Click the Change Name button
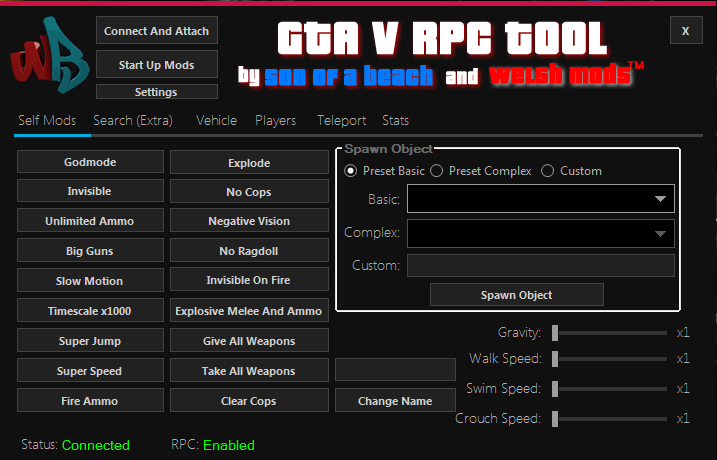 point(395,401)
